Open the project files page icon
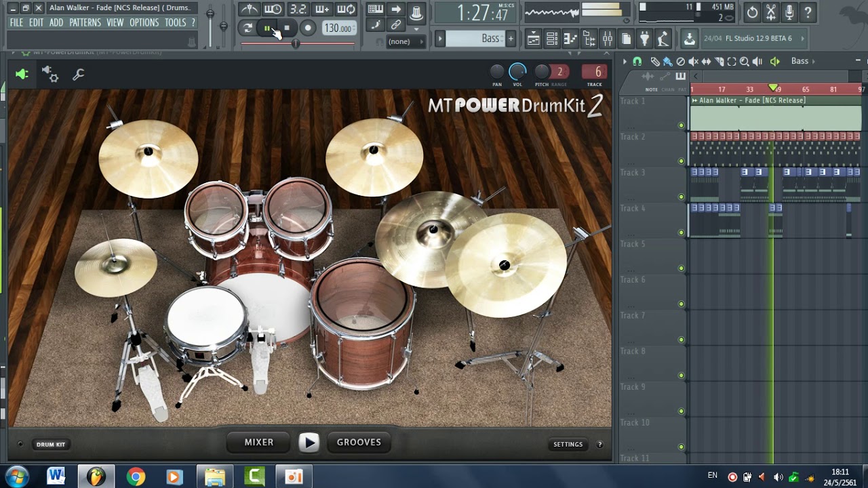The height and width of the screenshot is (488, 868). coord(626,39)
